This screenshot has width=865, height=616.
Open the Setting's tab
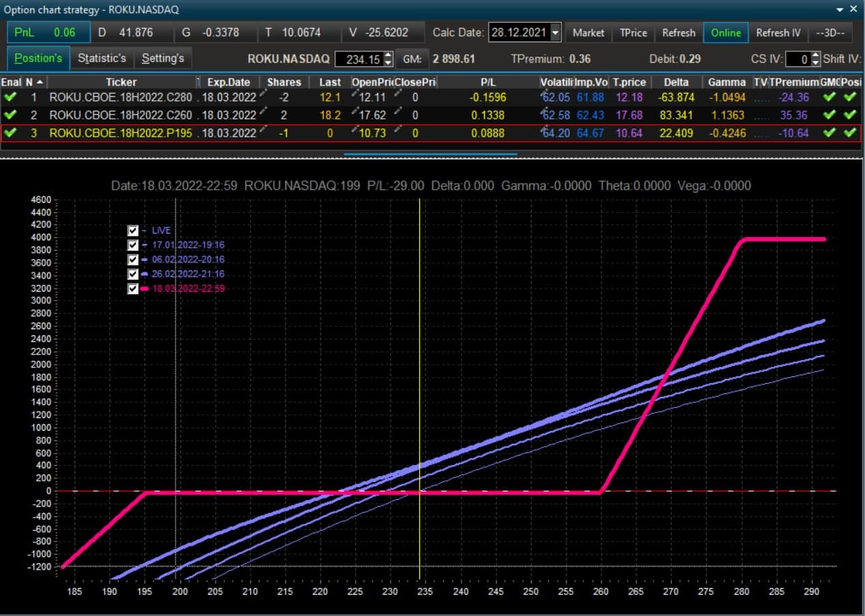[163, 58]
